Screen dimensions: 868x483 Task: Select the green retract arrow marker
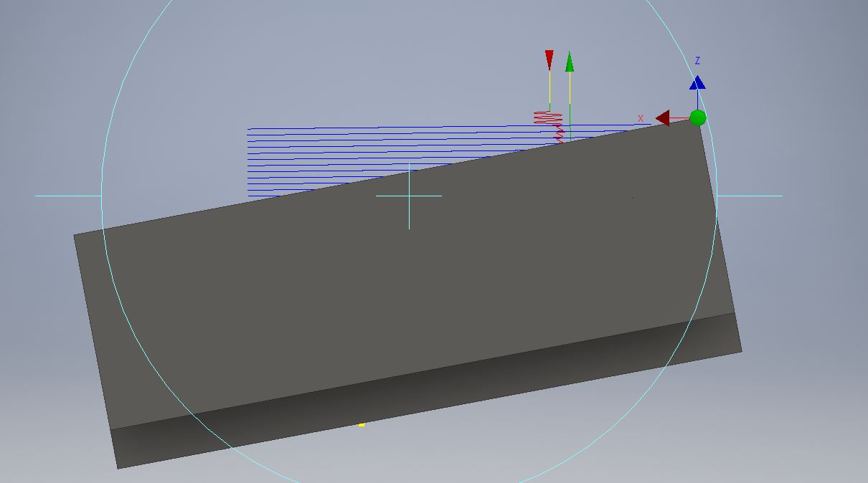pos(570,63)
